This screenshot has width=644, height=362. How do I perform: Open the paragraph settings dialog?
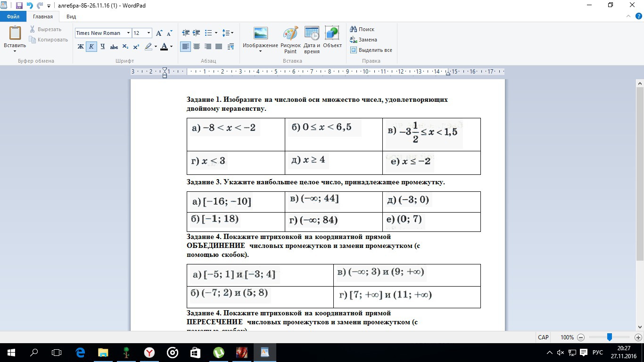[231, 47]
